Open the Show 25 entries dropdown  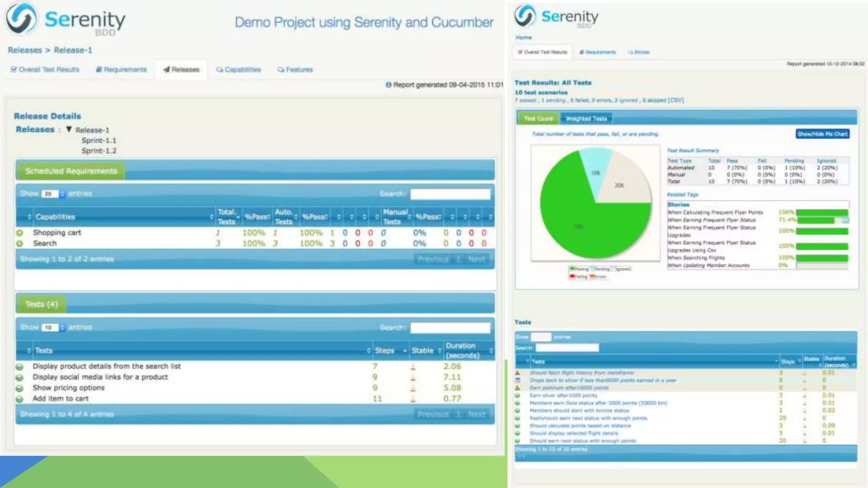coord(53,194)
